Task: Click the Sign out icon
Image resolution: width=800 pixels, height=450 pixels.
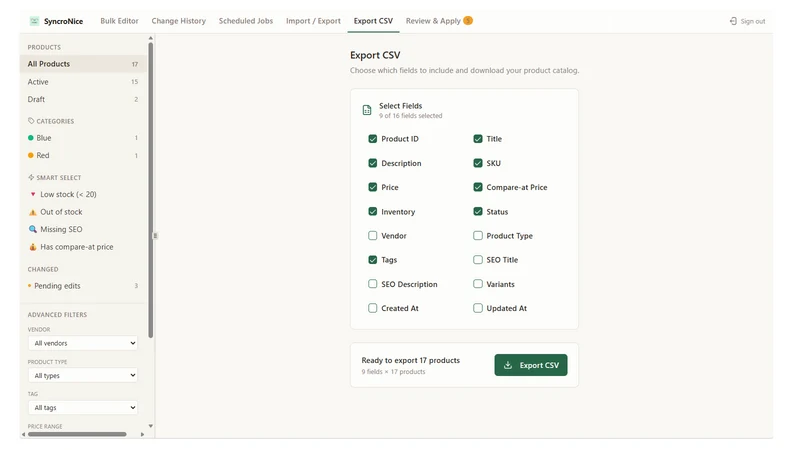Action: tap(733, 21)
